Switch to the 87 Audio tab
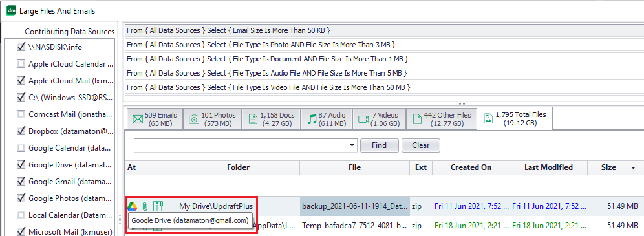The width and height of the screenshot is (644, 236). tap(327, 120)
